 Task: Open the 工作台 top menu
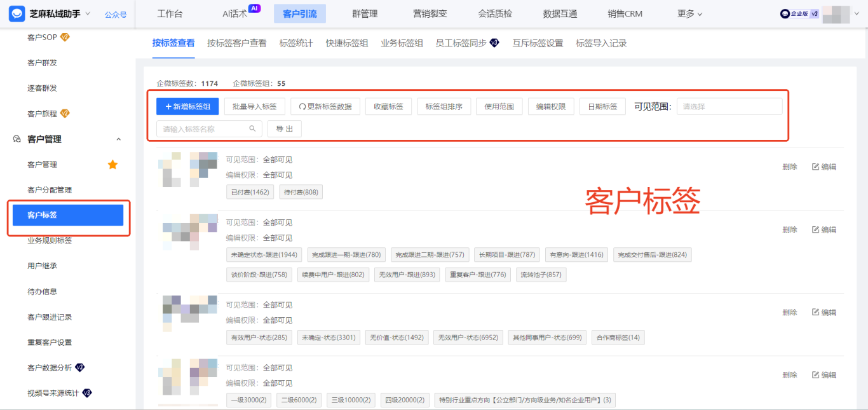[170, 13]
